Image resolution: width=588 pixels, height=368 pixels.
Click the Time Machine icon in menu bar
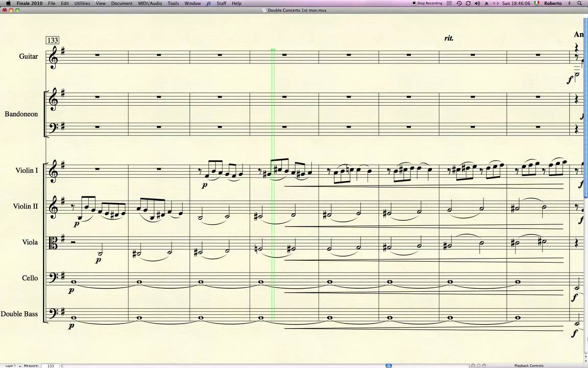[459, 4]
